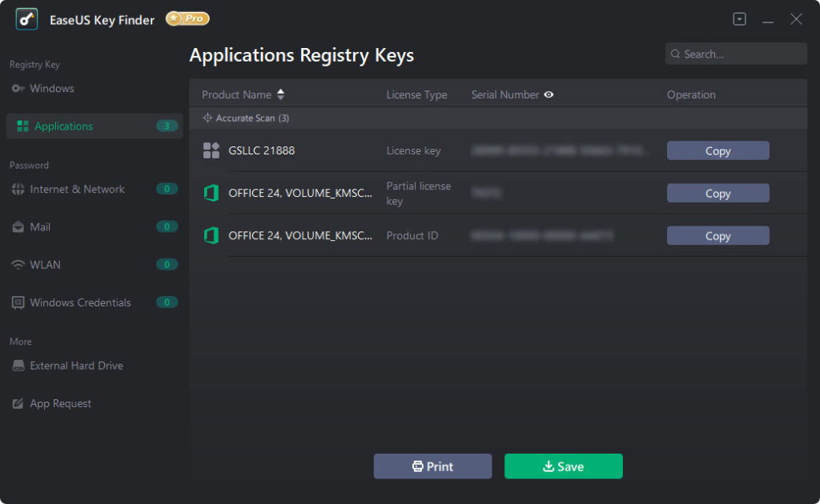Screen dimensions: 820x504
Task: Open the Mail passwords section
Action: [40, 226]
